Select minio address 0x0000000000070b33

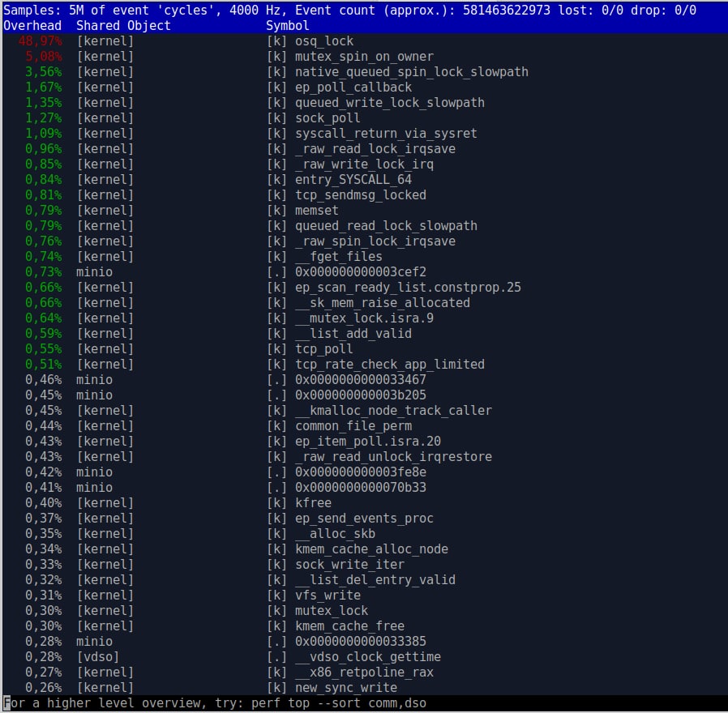tap(360, 488)
